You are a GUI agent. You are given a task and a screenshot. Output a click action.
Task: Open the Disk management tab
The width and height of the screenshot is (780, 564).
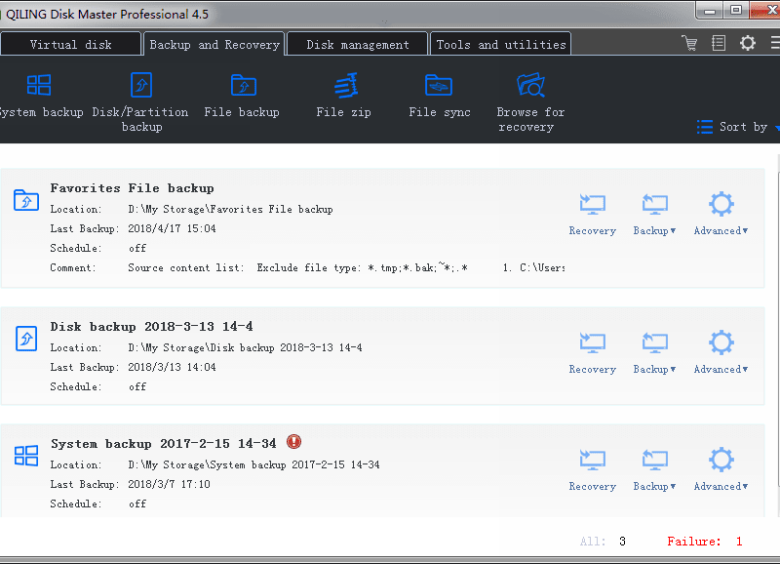click(357, 44)
